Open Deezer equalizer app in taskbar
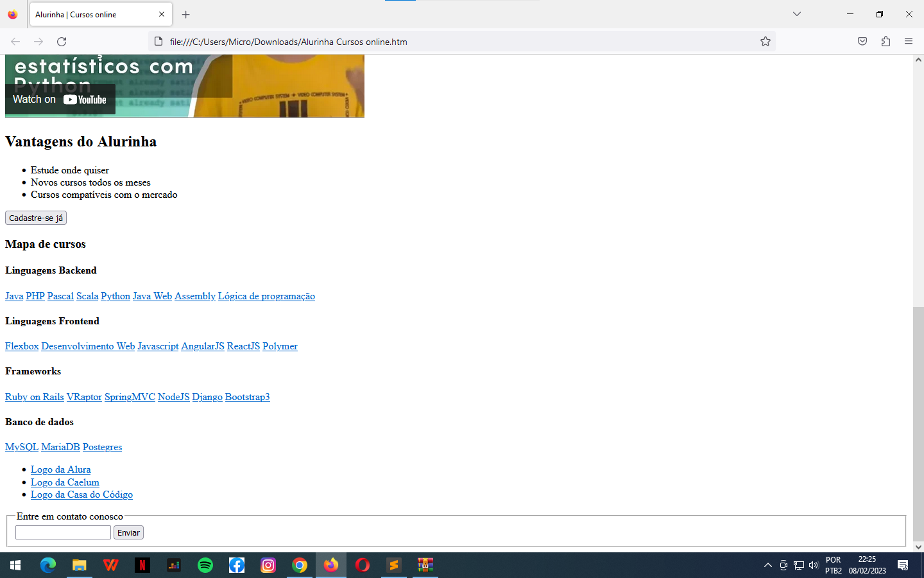 174,565
